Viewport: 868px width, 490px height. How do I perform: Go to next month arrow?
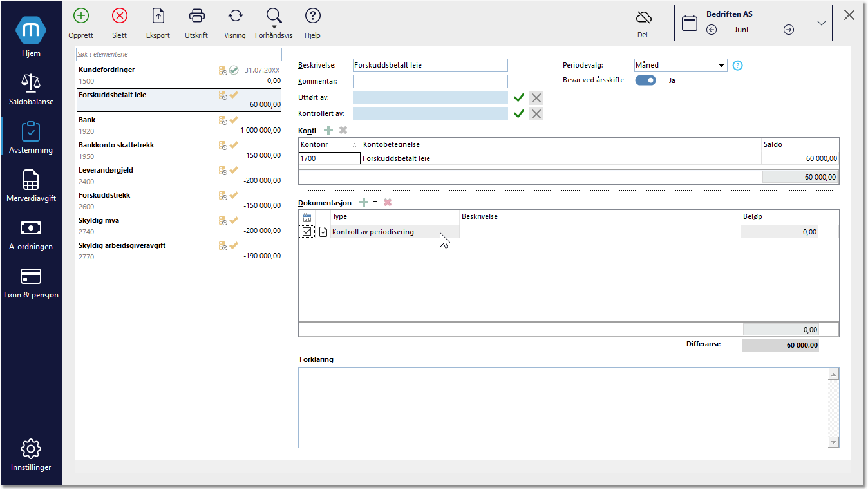pos(789,30)
